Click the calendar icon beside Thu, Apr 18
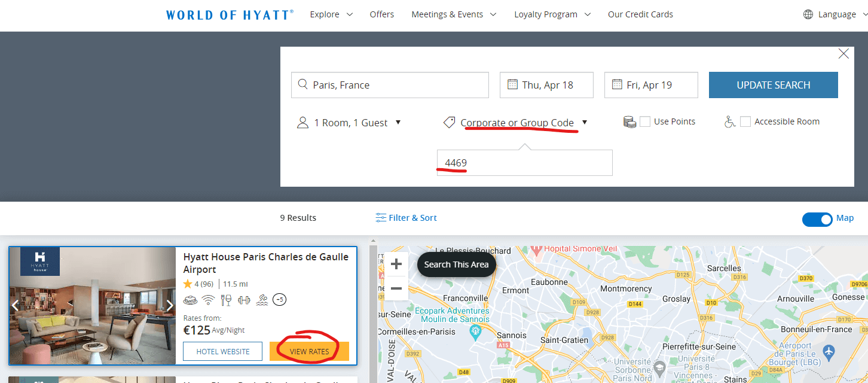 point(512,84)
